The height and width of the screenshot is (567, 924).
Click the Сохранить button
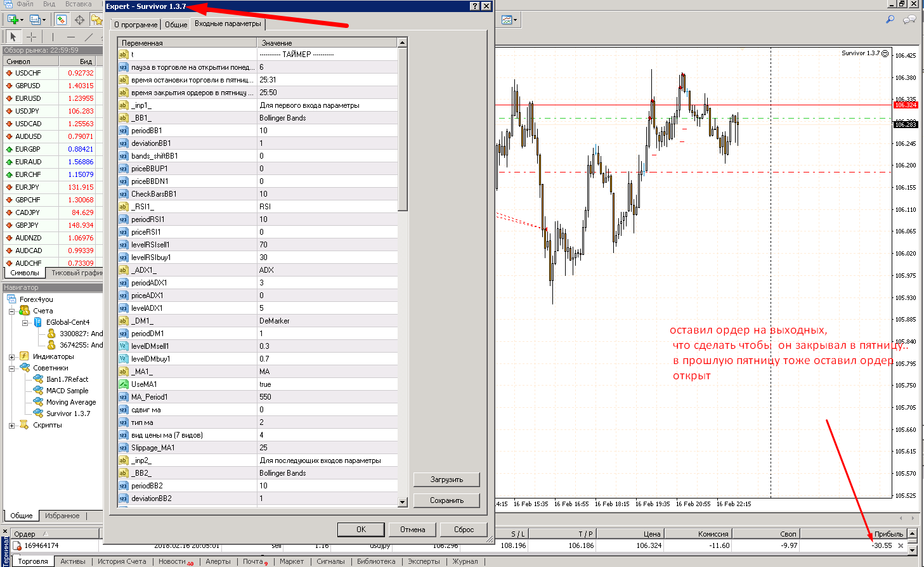[x=446, y=500]
